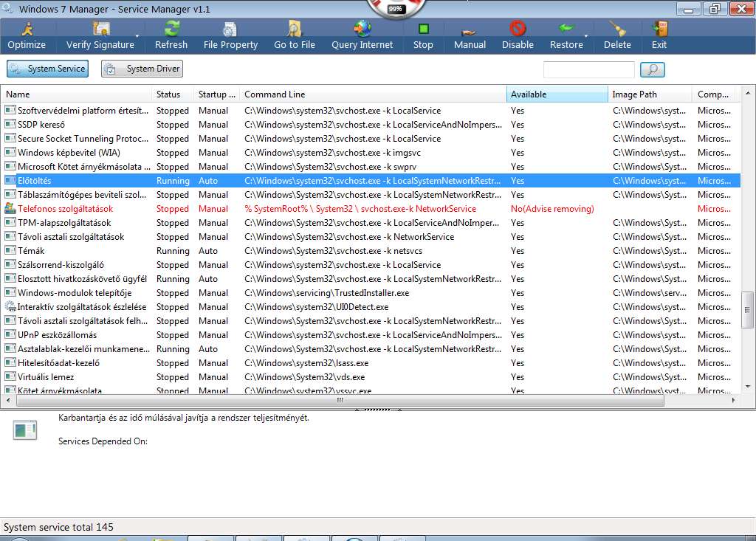Click the icon beside Szálsorrend-kiszolgáló
The width and height of the screenshot is (756, 541).
coord(10,264)
